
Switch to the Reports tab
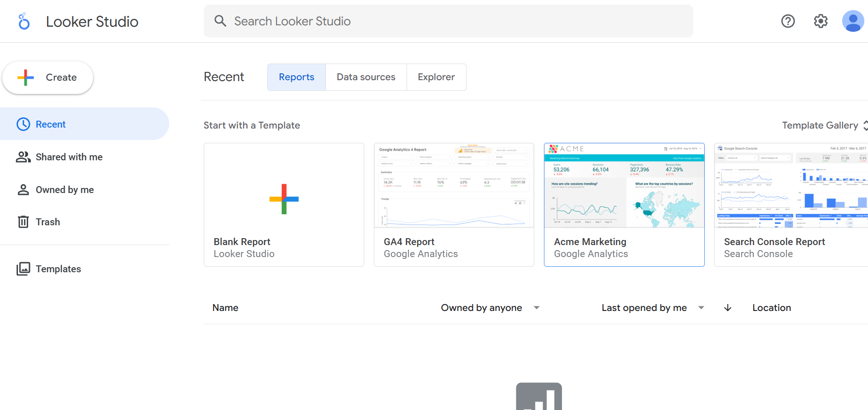click(x=296, y=77)
